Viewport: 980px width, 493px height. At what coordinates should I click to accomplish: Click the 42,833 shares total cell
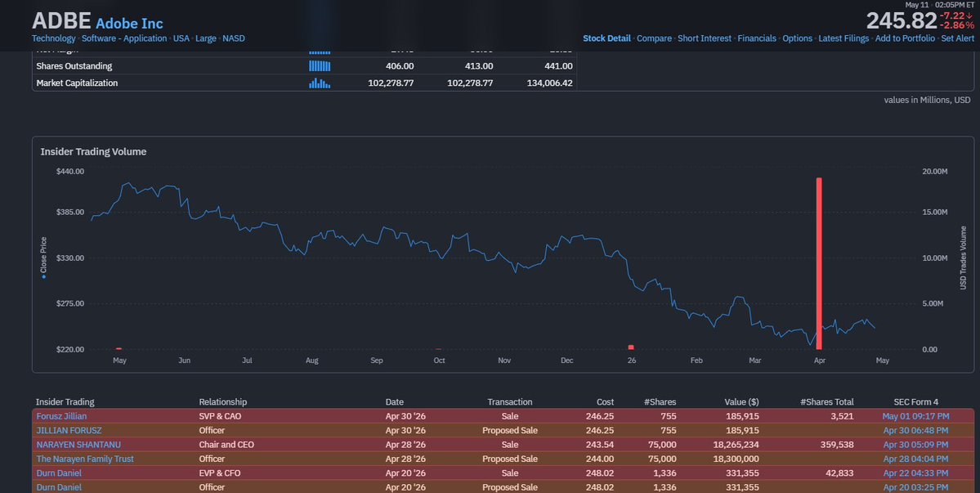click(839, 473)
